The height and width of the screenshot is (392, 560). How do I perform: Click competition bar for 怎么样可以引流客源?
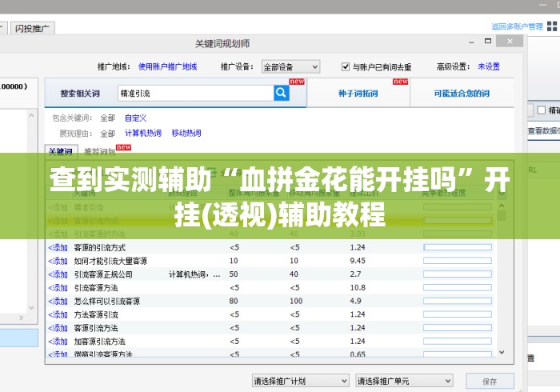coord(458,301)
